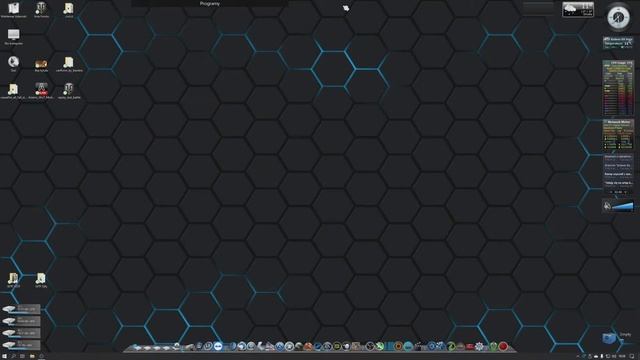Open the first headline in the feed gadget

[x=618, y=157]
